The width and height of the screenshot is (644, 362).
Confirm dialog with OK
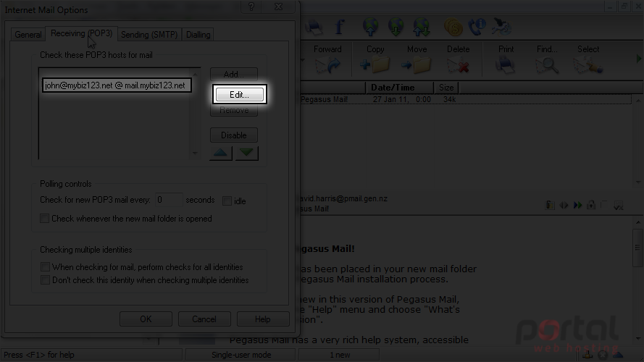(x=146, y=319)
